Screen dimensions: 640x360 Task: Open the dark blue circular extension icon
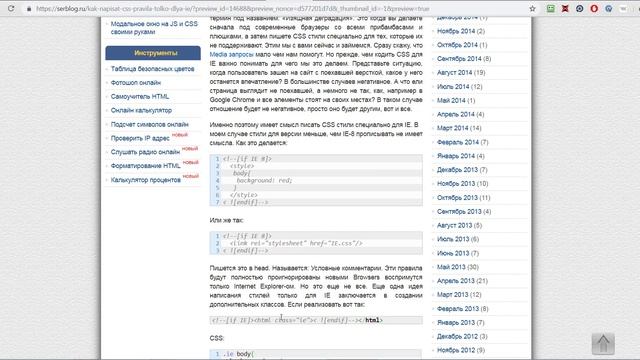(x=579, y=9)
